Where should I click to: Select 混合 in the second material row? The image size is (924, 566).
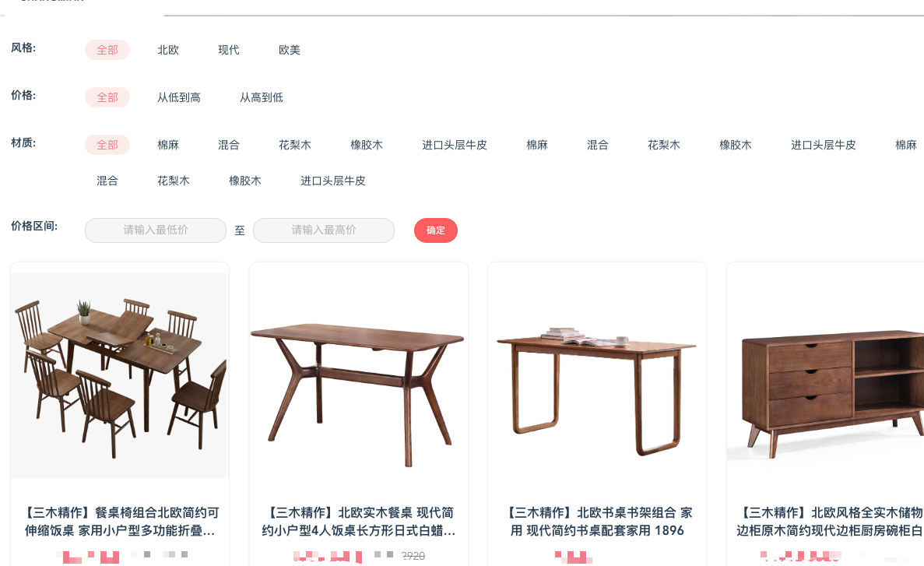tap(107, 181)
